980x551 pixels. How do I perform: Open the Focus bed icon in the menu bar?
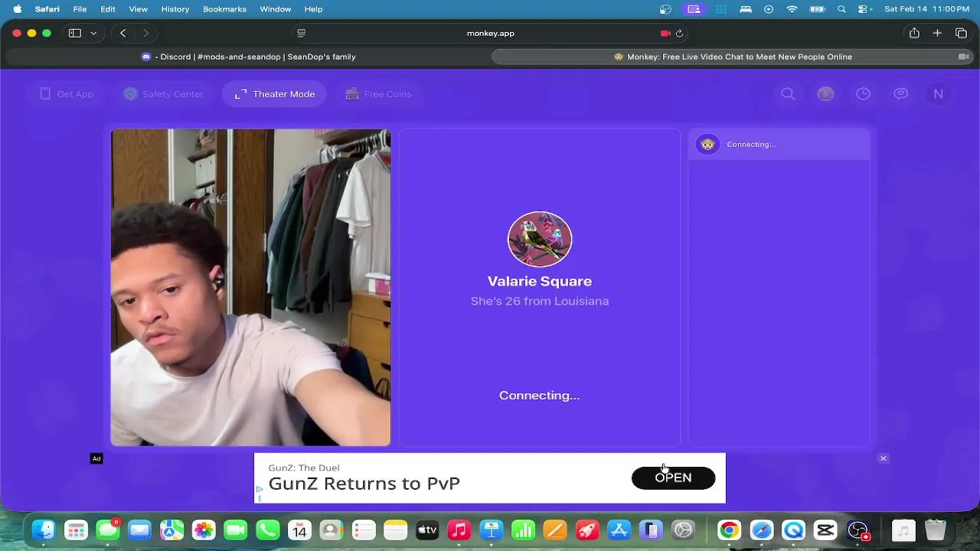click(745, 9)
